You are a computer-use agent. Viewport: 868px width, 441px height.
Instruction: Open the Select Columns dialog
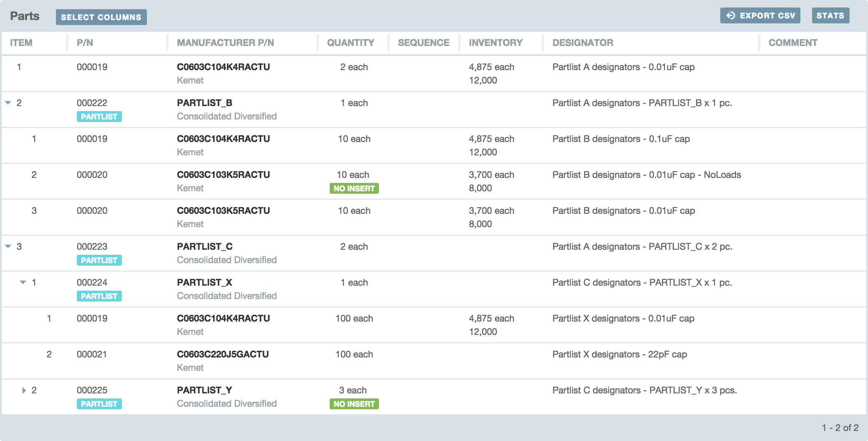tap(101, 17)
